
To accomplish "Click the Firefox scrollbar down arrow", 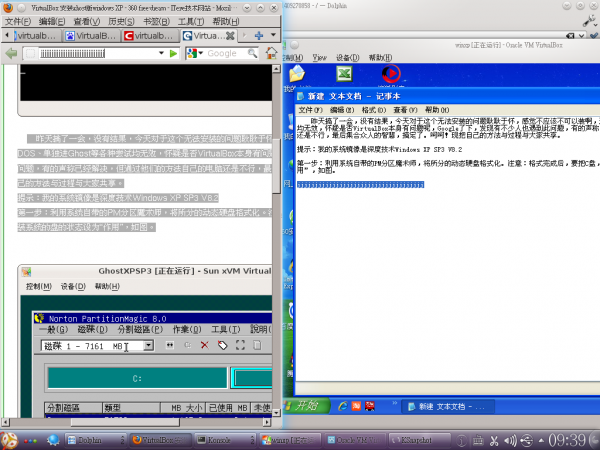I will click(276, 413).
